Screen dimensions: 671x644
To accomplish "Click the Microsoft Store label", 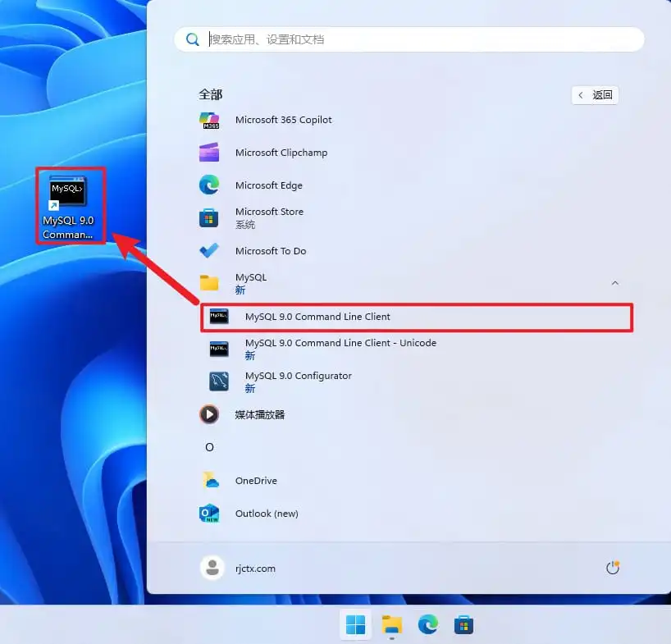I will 269,212.
